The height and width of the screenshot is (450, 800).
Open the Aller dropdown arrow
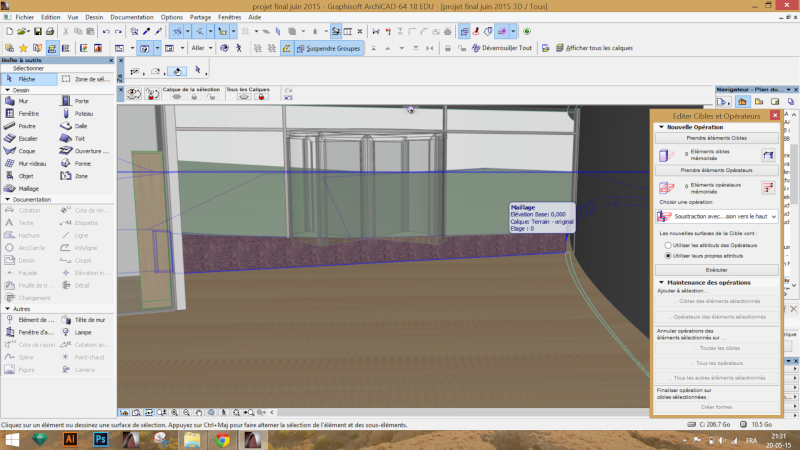[210, 48]
